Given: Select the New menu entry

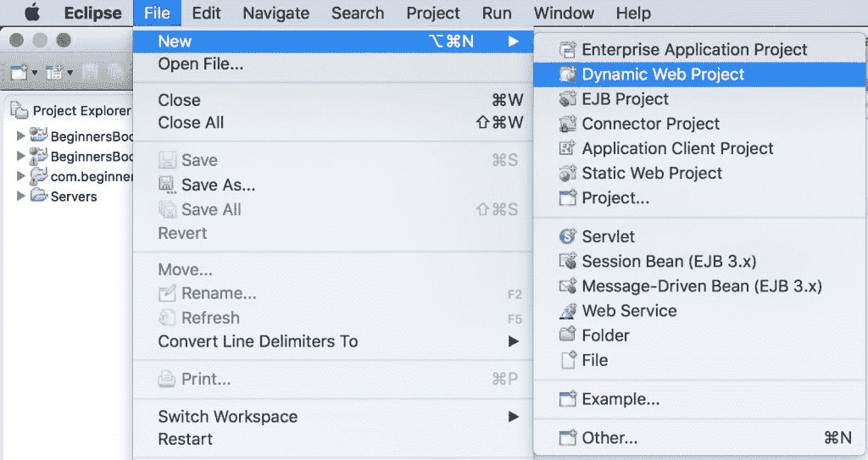Looking at the screenshot, I should tap(332, 41).
